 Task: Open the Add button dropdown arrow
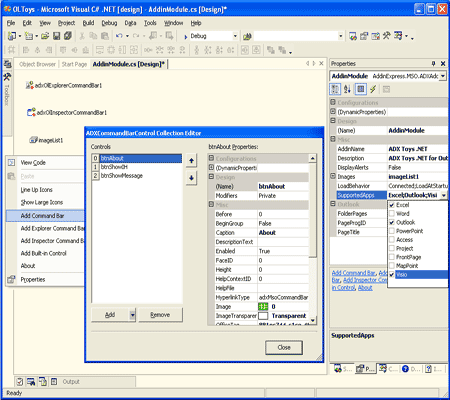[x=132, y=315]
